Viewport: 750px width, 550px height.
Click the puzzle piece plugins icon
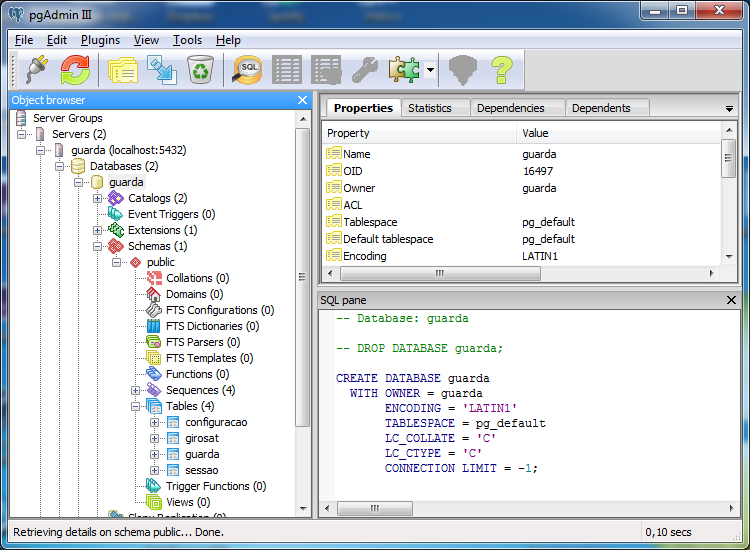[404, 70]
